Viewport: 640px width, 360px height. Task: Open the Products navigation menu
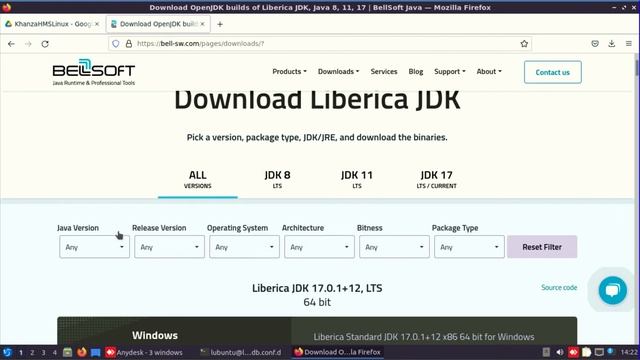[289, 71]
